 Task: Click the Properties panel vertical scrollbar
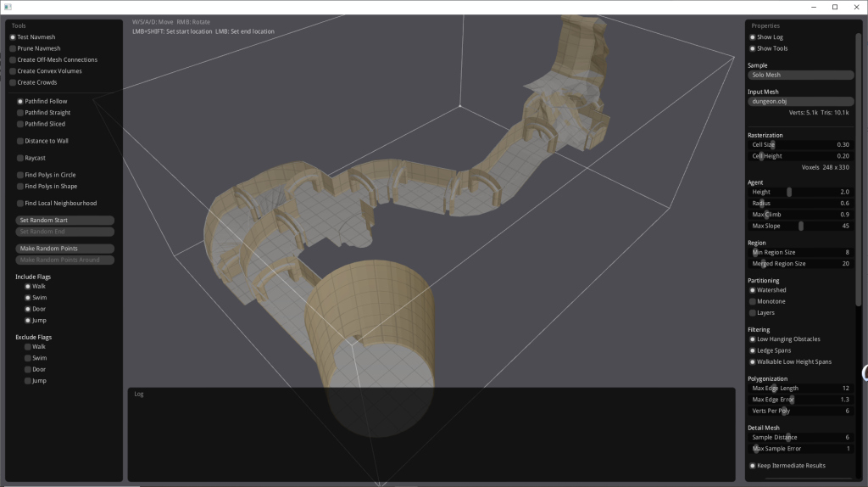click(858, 170)
